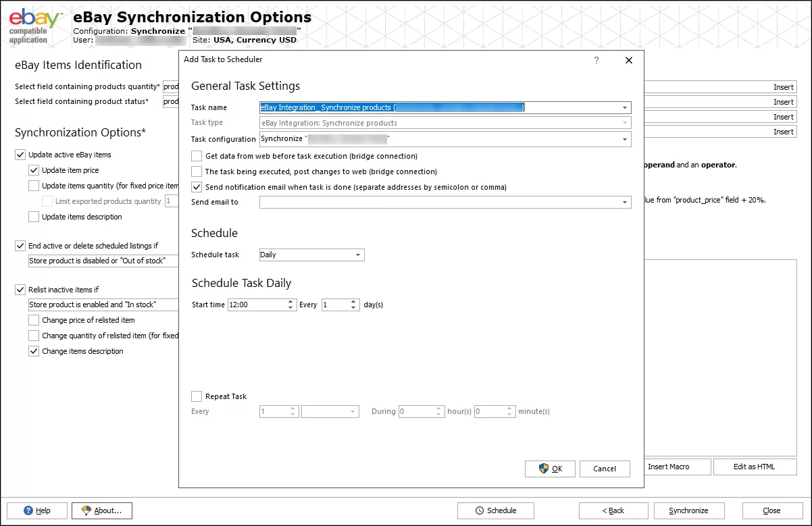Increase the Start time spinner value
Screen dimensions: 812x526
tap(291, 302)
